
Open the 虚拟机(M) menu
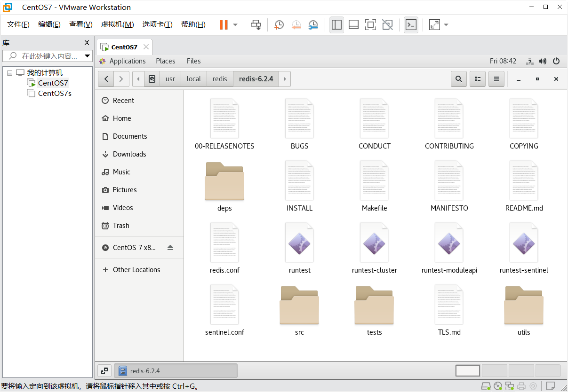(117, 24)
